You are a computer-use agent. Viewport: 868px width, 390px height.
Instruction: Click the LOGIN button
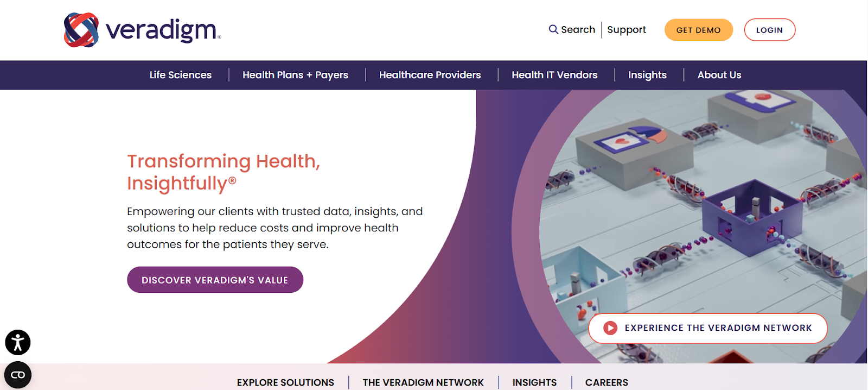(770, 30)
